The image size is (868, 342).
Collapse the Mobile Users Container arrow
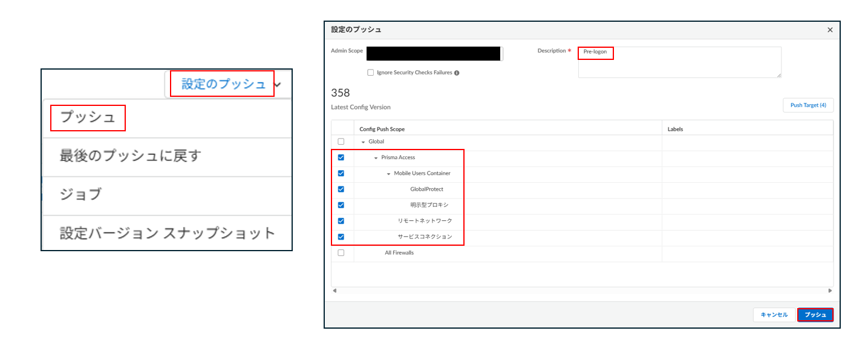[x=389, y=174]
